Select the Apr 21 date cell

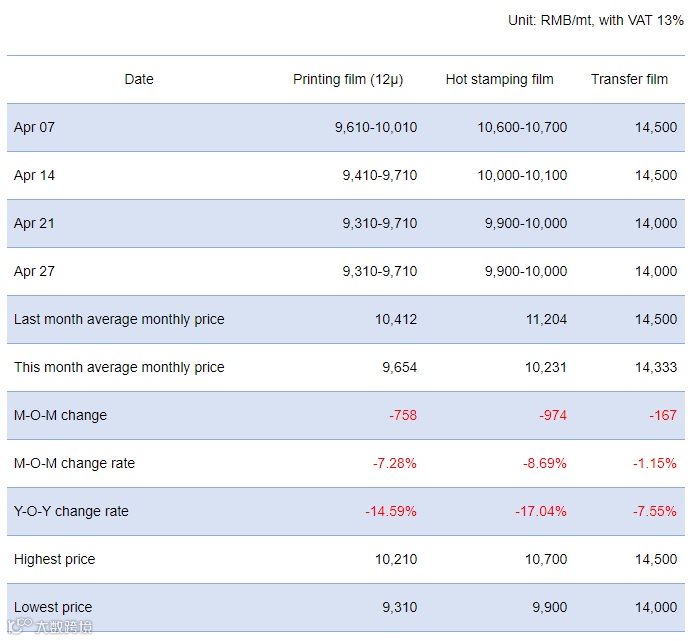click(x=34, y=223)
